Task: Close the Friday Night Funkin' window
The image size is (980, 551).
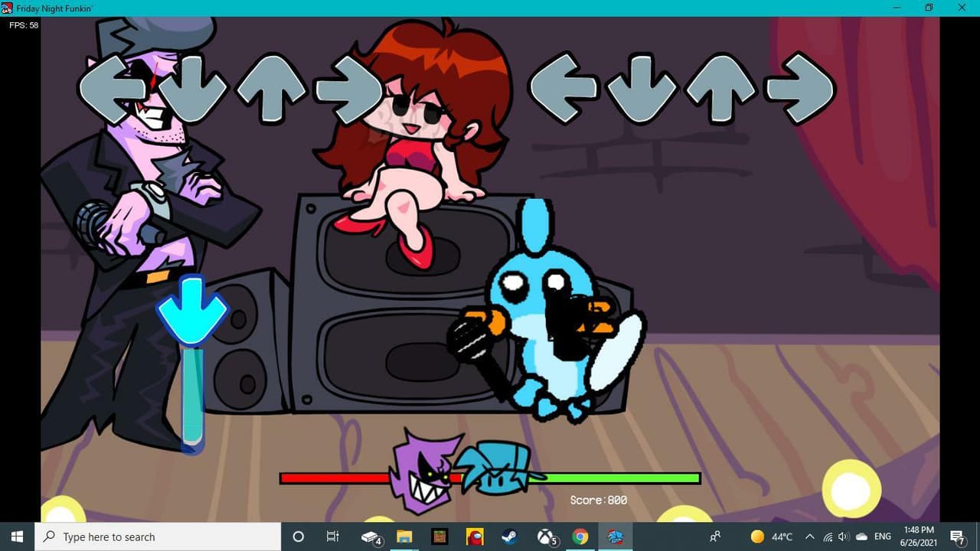Action: click(963, 8)
